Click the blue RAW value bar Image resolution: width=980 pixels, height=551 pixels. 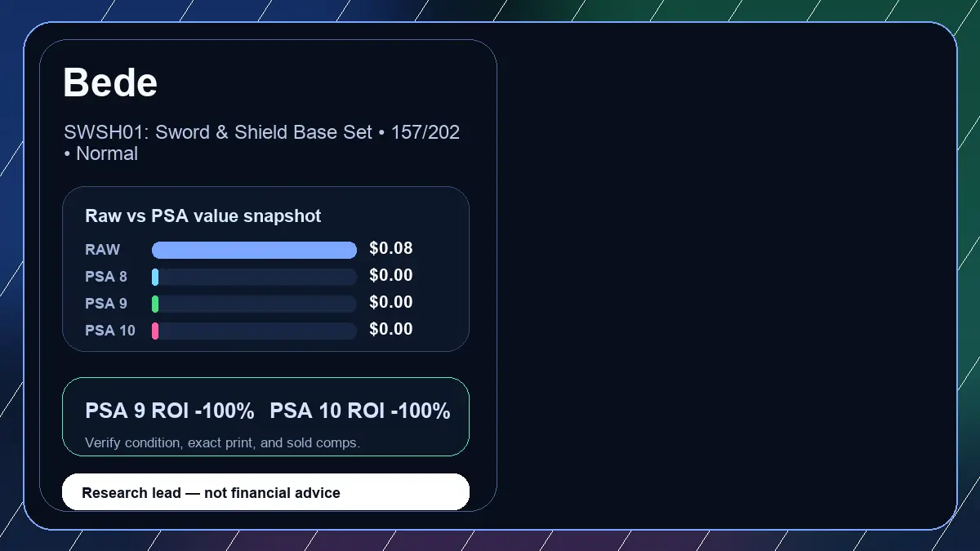click(254, 250)
